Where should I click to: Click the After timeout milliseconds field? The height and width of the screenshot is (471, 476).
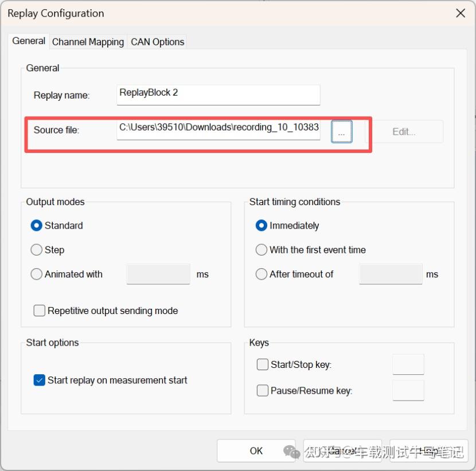391,274
